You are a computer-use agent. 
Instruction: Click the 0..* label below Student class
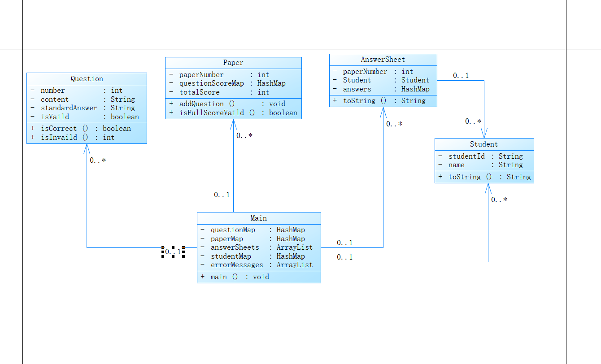click(499, 200)
